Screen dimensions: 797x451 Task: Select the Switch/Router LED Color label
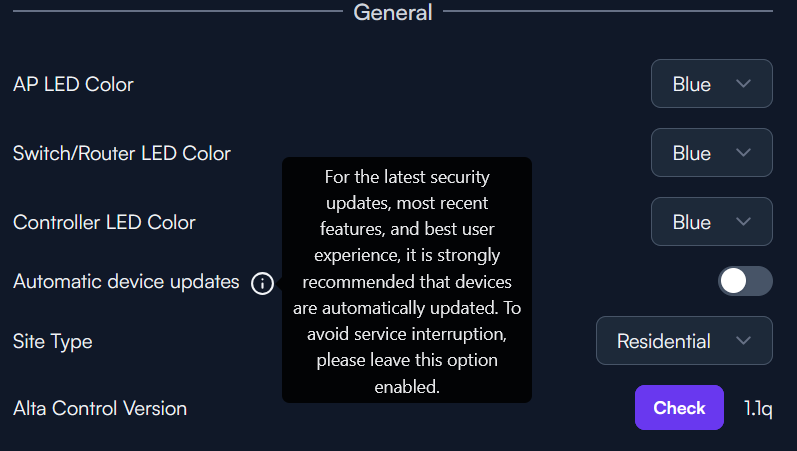(x=122, y=153)
